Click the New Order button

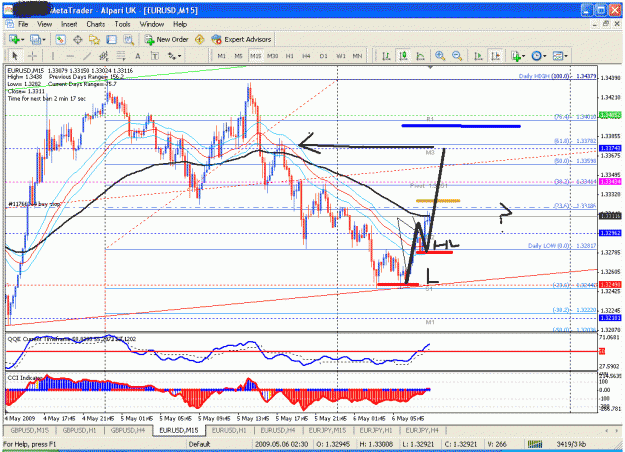(166, 39)
